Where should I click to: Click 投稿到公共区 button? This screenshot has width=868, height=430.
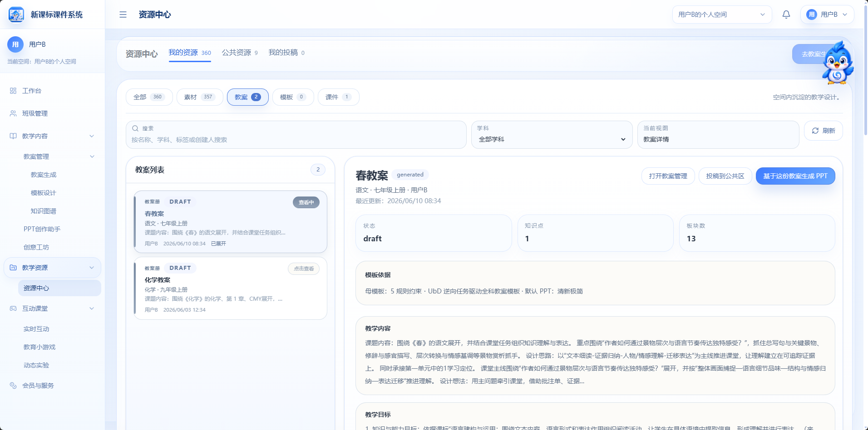coord(725,176)
